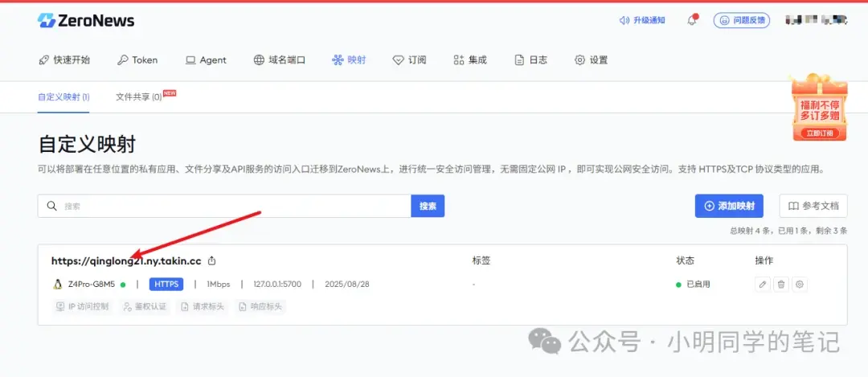Click the 问题反馈 feedback button

tap(742, 20)
